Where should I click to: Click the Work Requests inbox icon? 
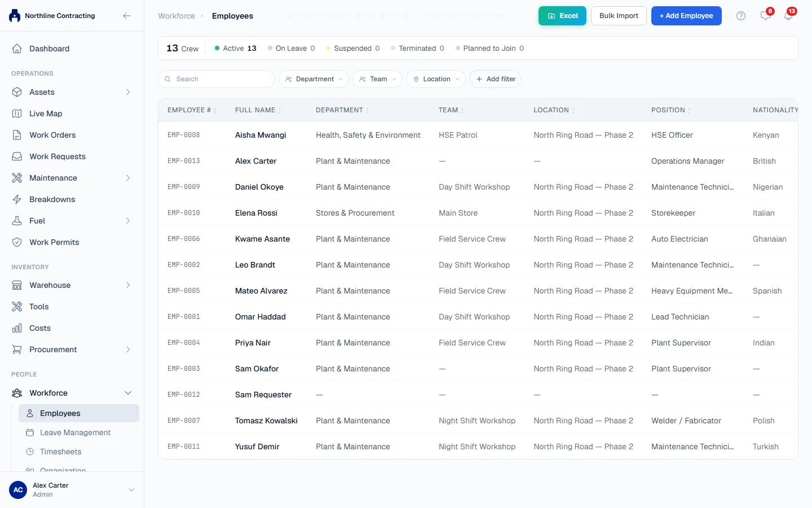[x=17, y=156]
